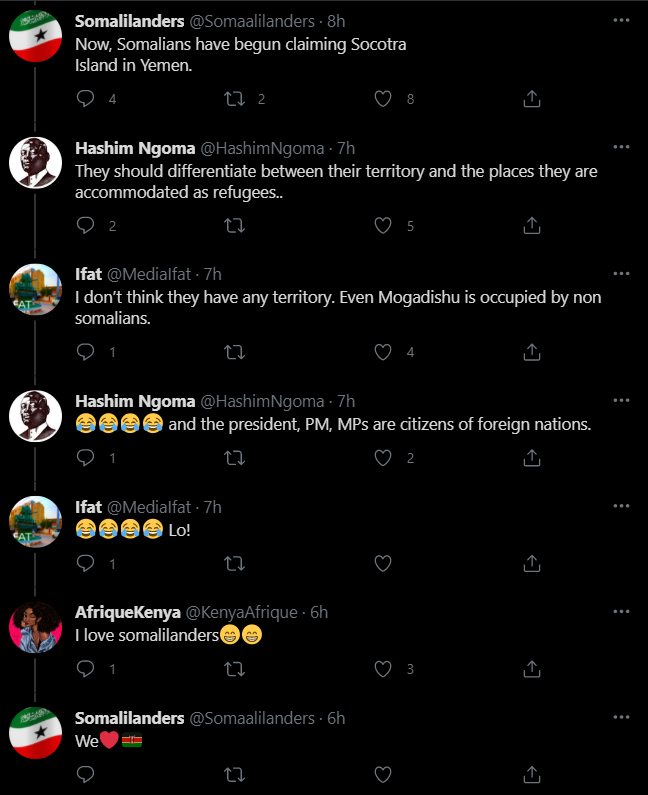Share Ifat's Mogadishu tweet
The width and height of the screenshot is (648, 795).
(x=532, y=352)
